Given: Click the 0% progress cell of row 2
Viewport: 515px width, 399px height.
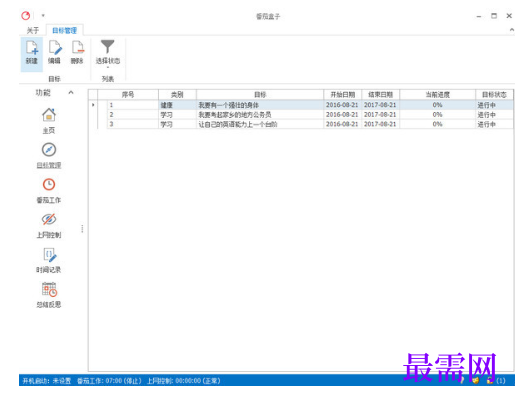Looking at the screenshot, I should [437, 115].
